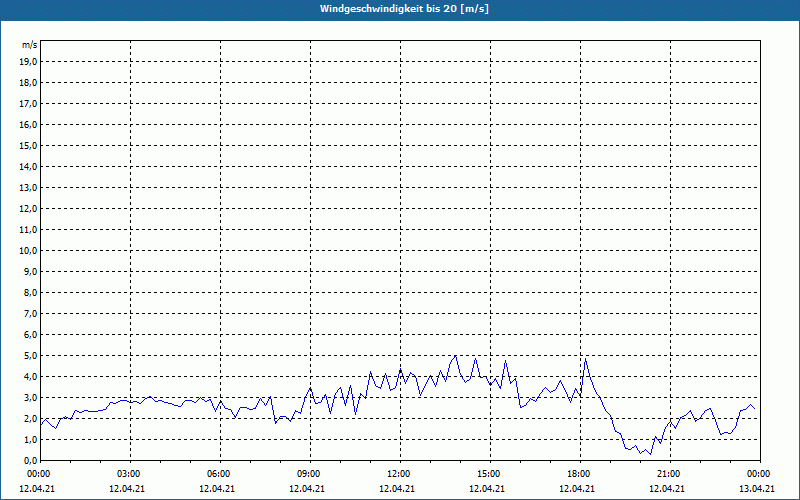Viewport: 800px width, 500px height.
Task: Click the chart title 'Windgeschwindigkeit bis 20 [m/s]'
Action: click(x=404, y=9)
